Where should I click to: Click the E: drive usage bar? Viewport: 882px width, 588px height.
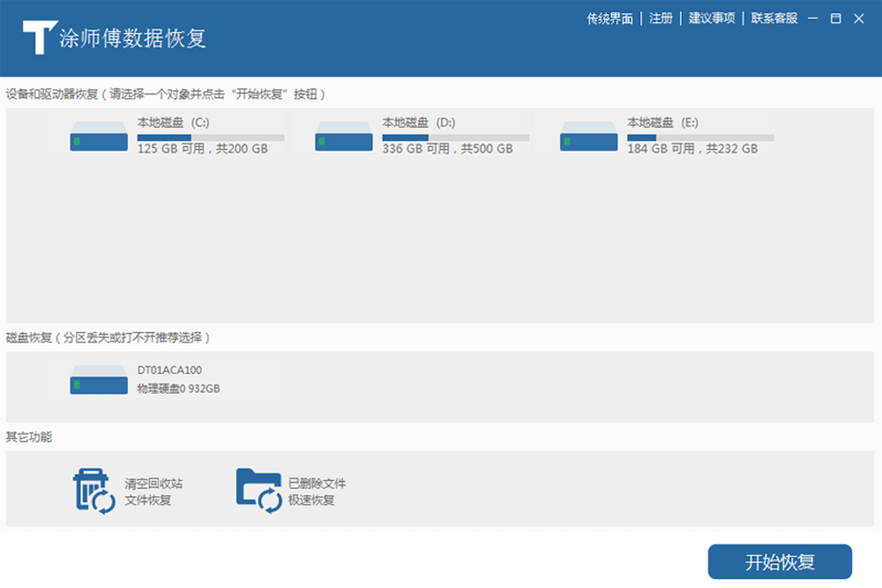(x=700, y=137)
